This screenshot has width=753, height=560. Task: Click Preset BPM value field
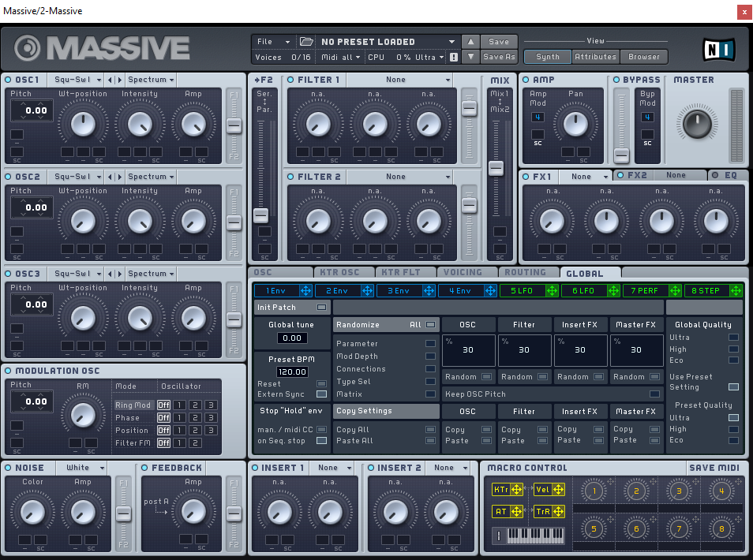(x=292, y=372)
